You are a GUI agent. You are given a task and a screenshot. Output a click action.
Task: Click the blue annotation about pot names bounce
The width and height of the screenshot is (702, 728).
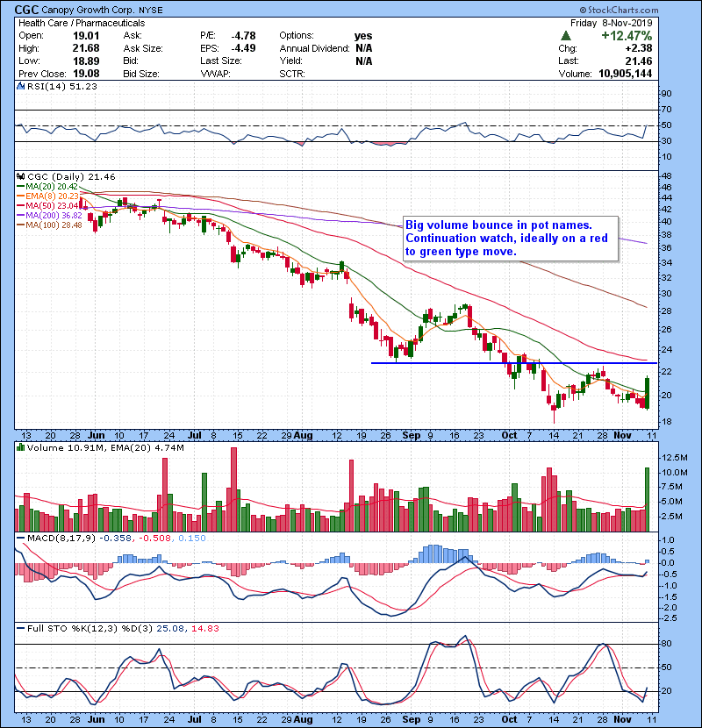(x=511, y=239)
